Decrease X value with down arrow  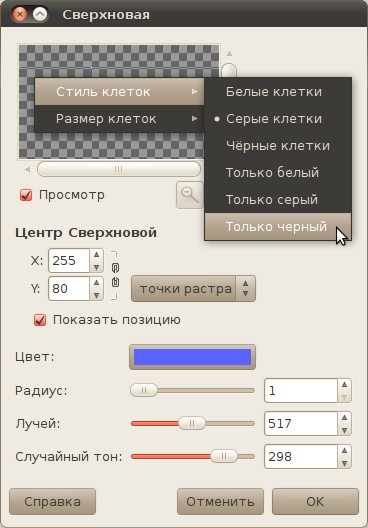pyautogui.click(x=97, y=267)
